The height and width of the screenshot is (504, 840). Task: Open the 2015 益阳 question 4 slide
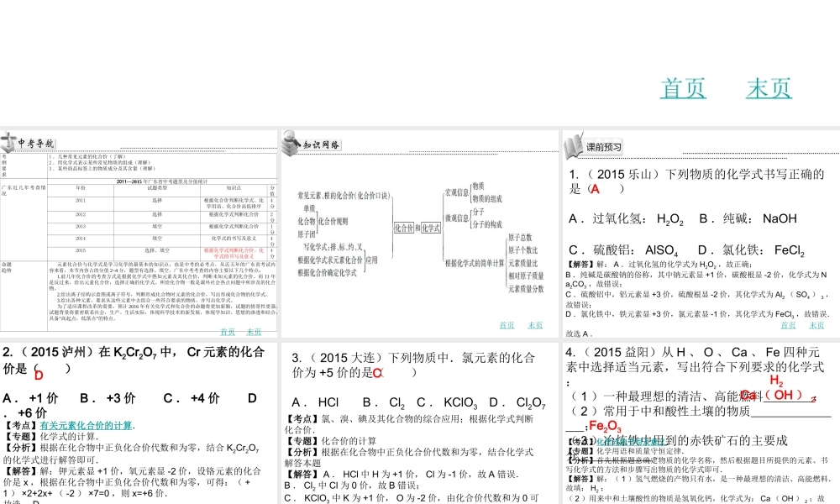701,423
